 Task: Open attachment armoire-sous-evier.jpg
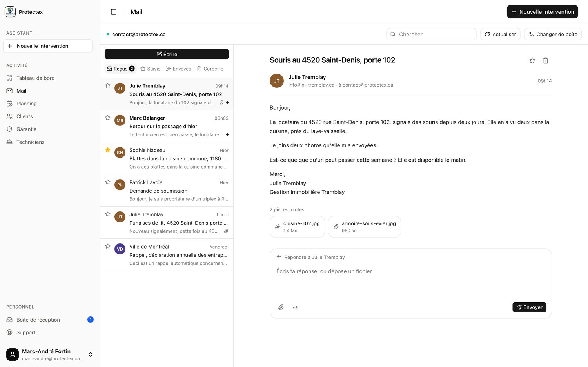pyautogui.click(x=365, y=227)
